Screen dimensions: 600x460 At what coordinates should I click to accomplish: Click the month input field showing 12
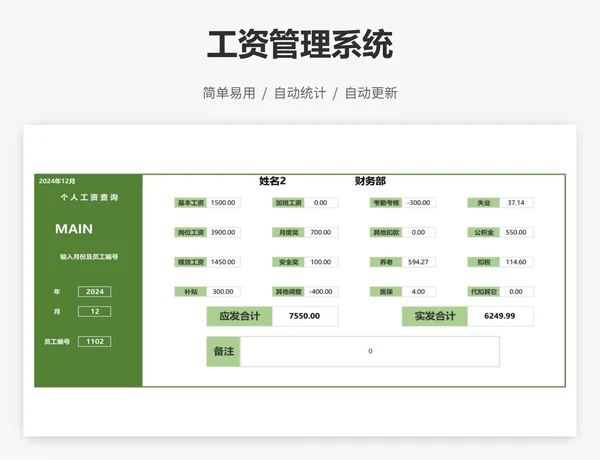(x=95, y=312)
